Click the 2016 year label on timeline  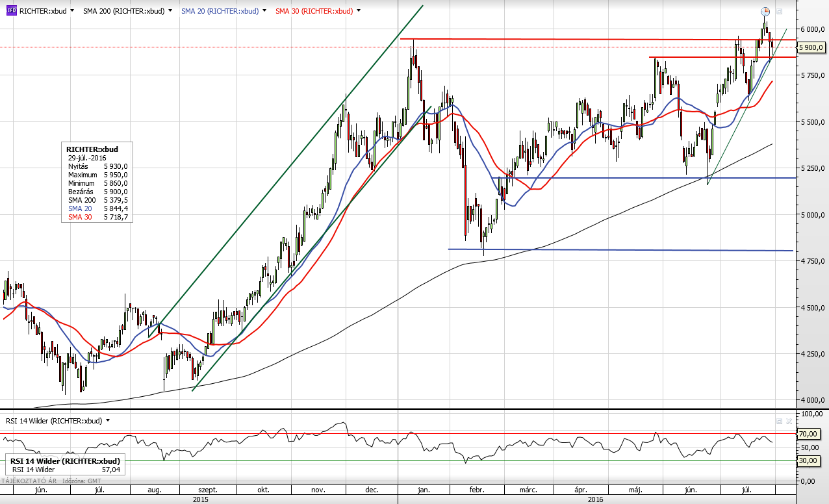click(x=595, y=500)
